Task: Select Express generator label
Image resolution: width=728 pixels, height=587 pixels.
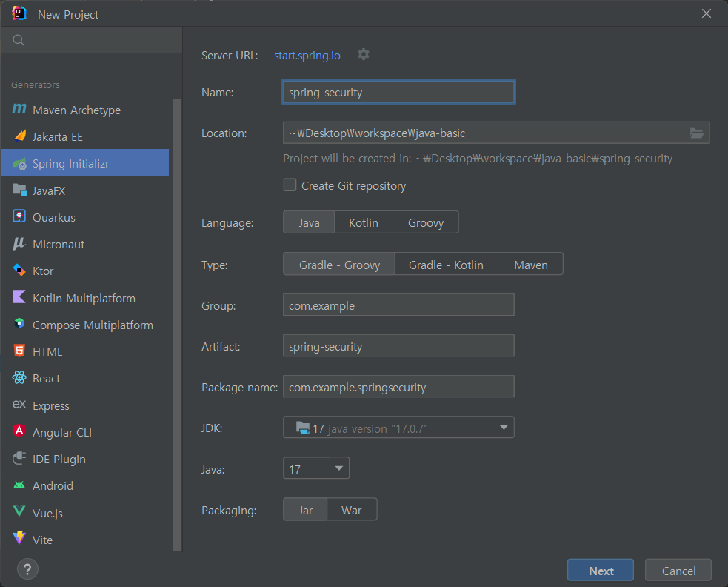Action: click(51, 405)
